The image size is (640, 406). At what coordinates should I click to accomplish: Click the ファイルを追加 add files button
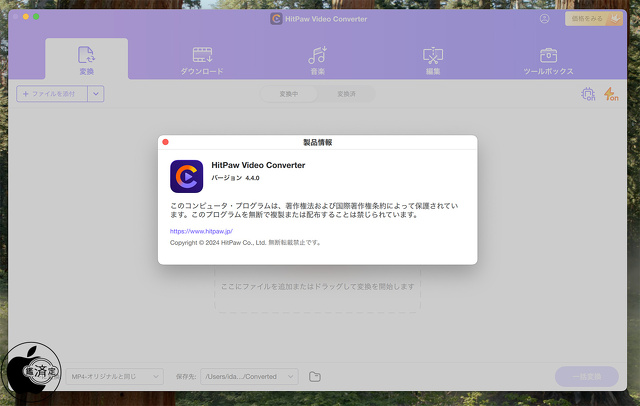pos(52,94)
